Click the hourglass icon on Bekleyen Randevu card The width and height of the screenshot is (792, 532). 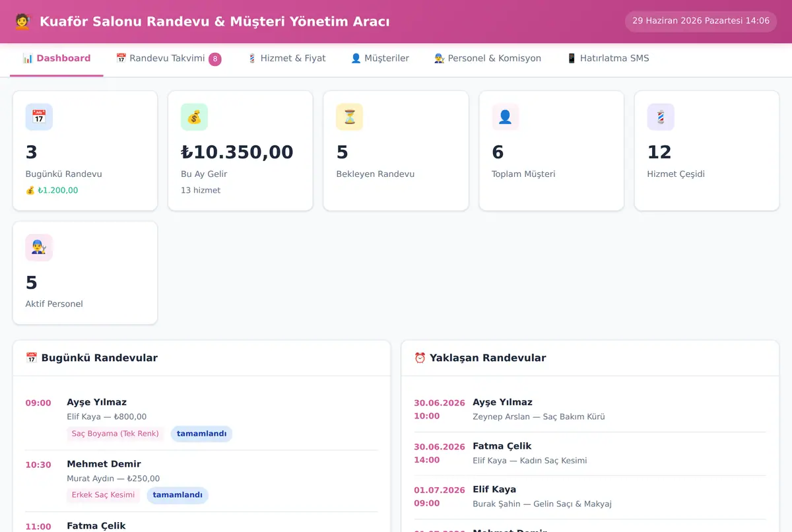pyautogui.click(x=349, y=117)
